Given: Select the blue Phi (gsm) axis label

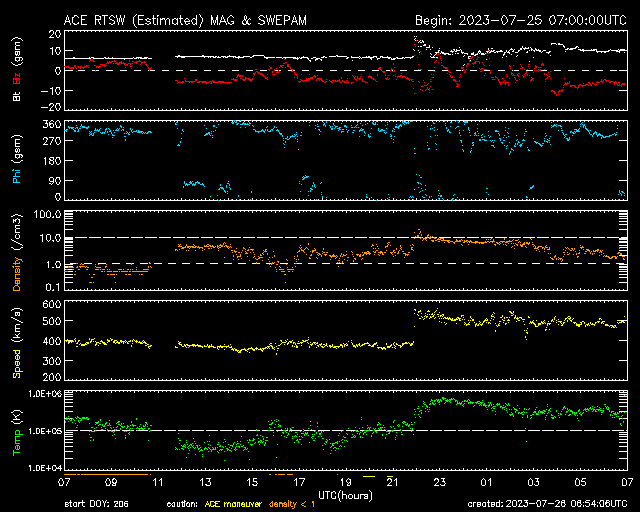Looking at the screenshot, I should click(16, 161).
